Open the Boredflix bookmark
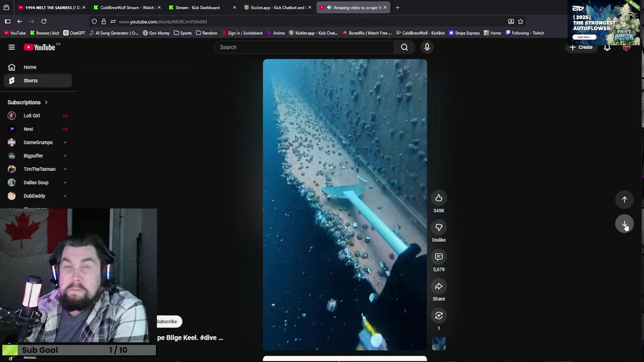Image resolution: width=644 pixels, height=362 pixels. (x=367, y=33)
